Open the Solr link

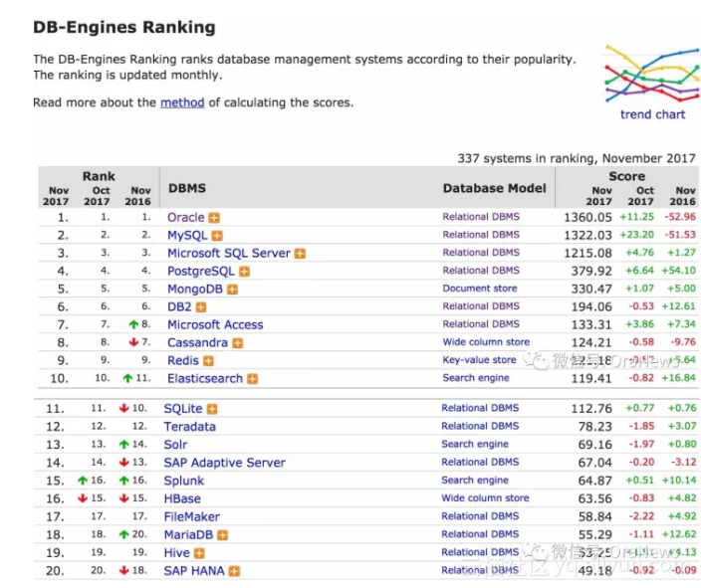[175, 445]
